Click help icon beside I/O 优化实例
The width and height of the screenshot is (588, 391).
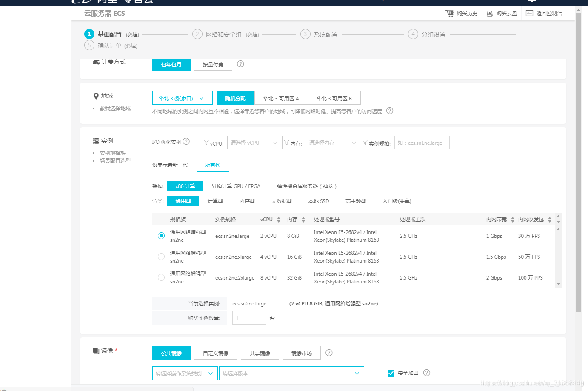186,141
